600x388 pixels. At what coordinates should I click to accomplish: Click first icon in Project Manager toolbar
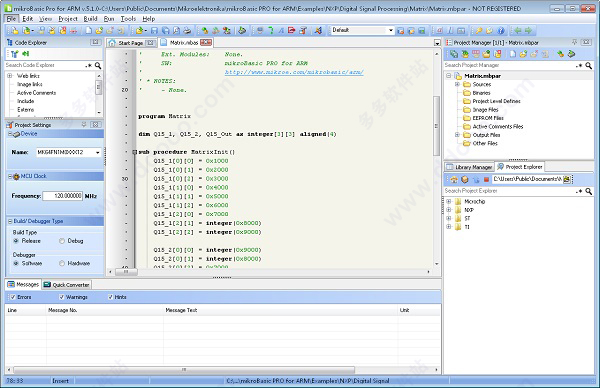click(x=454, y=54)
